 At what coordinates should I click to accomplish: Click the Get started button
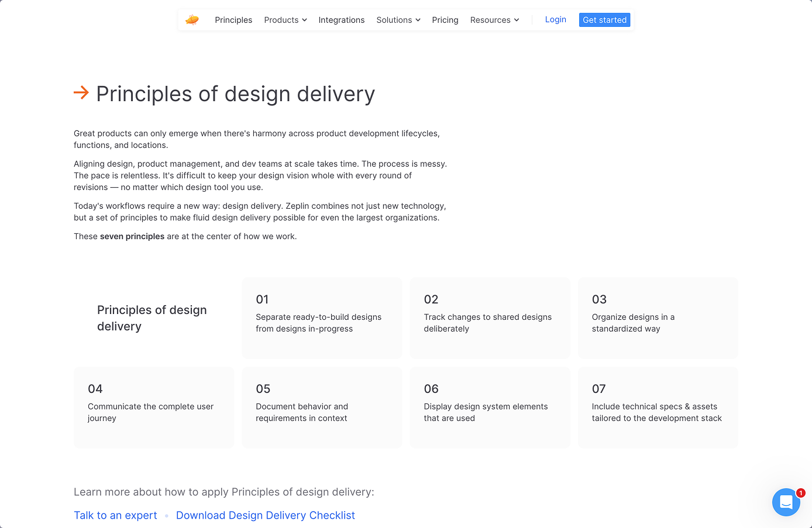[x=604, y=19]
